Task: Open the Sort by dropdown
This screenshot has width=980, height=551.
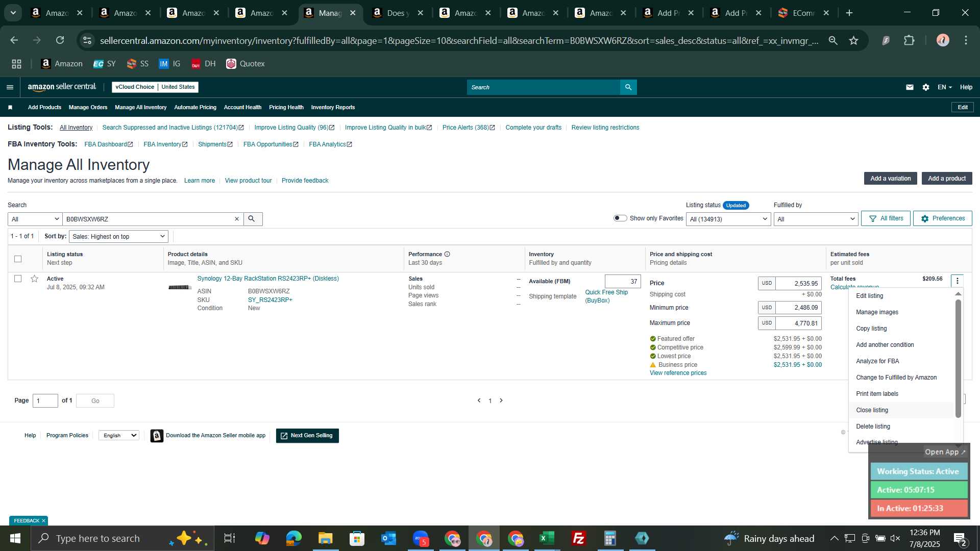Action: point(118,237)
